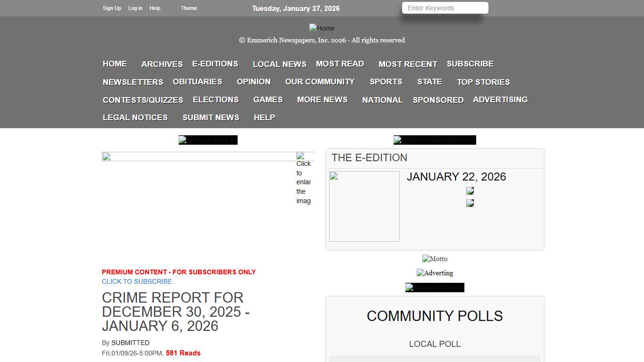Viewport: 644px width, 362px height.
Task: Click 'Click to enlarge the image' link
Action: point(304,182)
